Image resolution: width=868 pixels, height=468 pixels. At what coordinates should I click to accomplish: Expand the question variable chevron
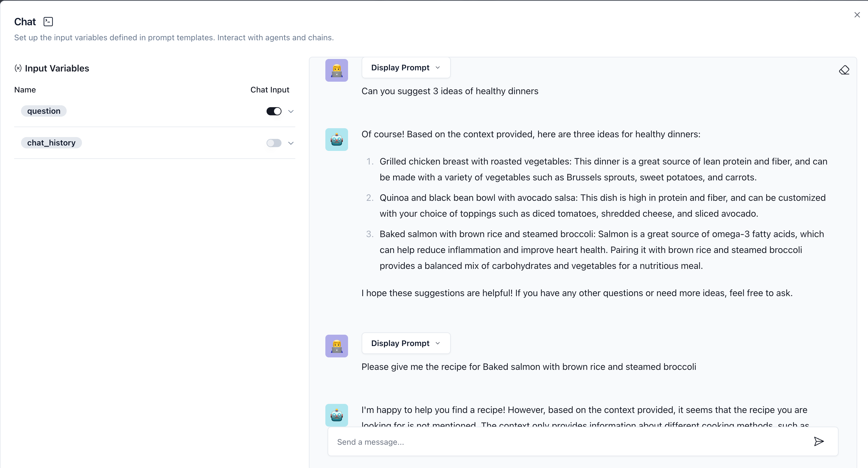(291, 111)
